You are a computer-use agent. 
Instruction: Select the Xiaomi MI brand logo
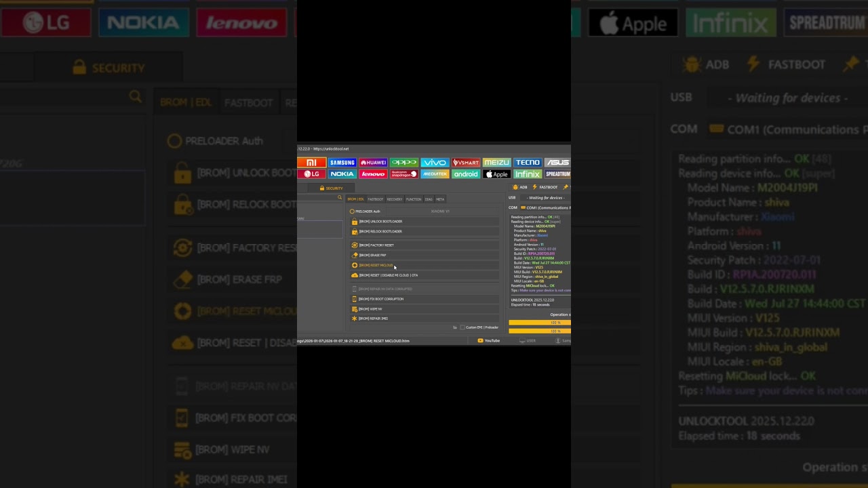tap(311, 163)
